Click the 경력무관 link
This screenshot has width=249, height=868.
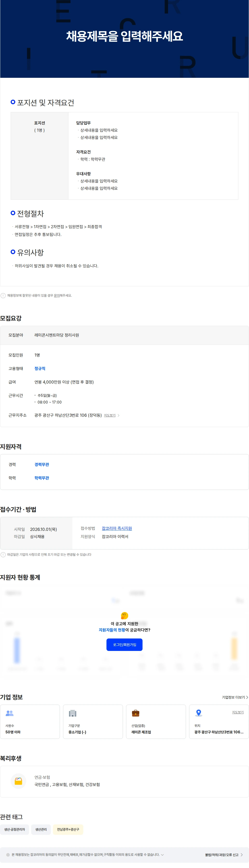tap(42, 464)
